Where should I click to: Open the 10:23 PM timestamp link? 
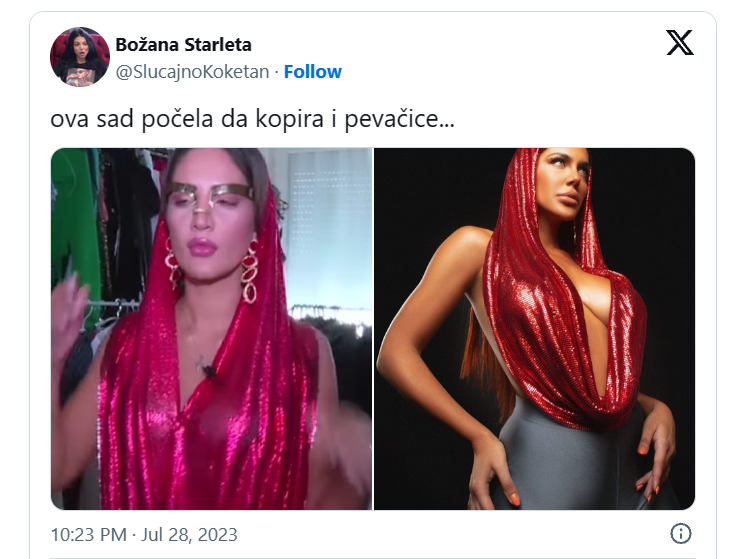89,535
